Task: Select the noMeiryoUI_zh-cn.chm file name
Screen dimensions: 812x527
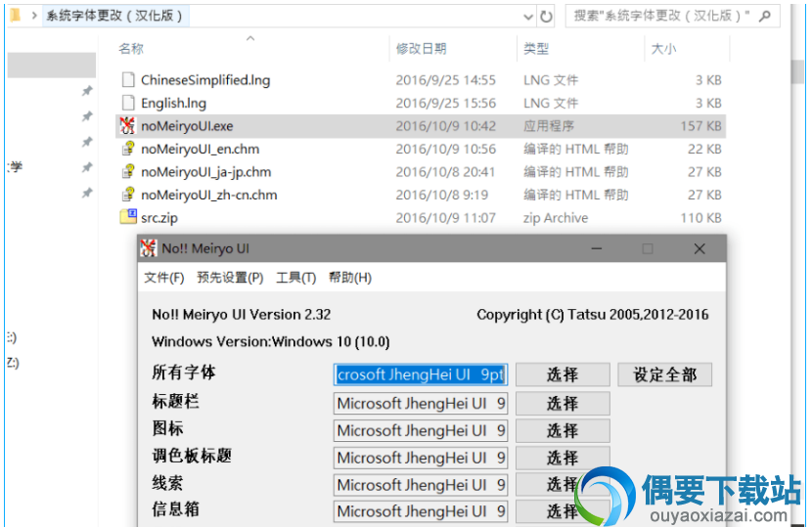Action: tap(209, 195)
